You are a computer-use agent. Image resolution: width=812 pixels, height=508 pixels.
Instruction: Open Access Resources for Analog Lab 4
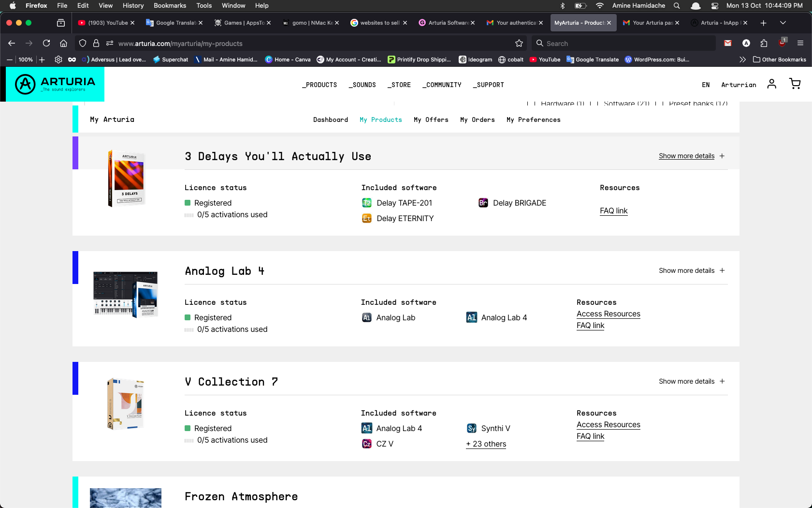point(608,314)
